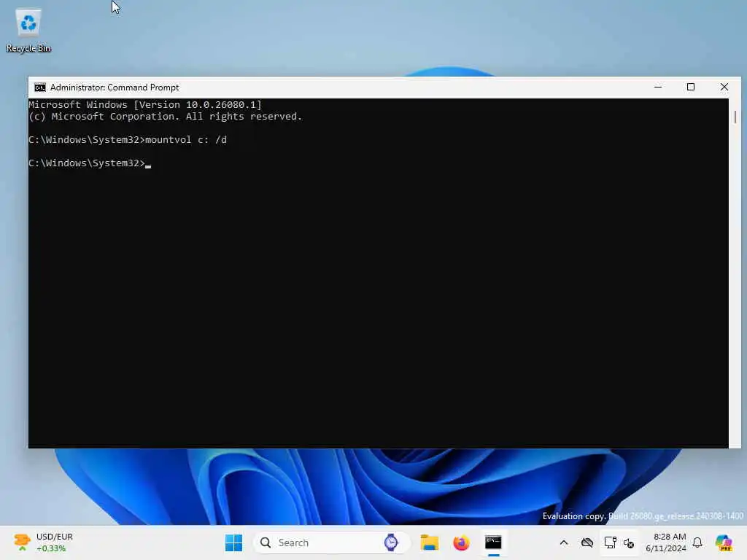Open the Windows Start menu
This screenshot has height=560, width=747.
click(233, 542)
